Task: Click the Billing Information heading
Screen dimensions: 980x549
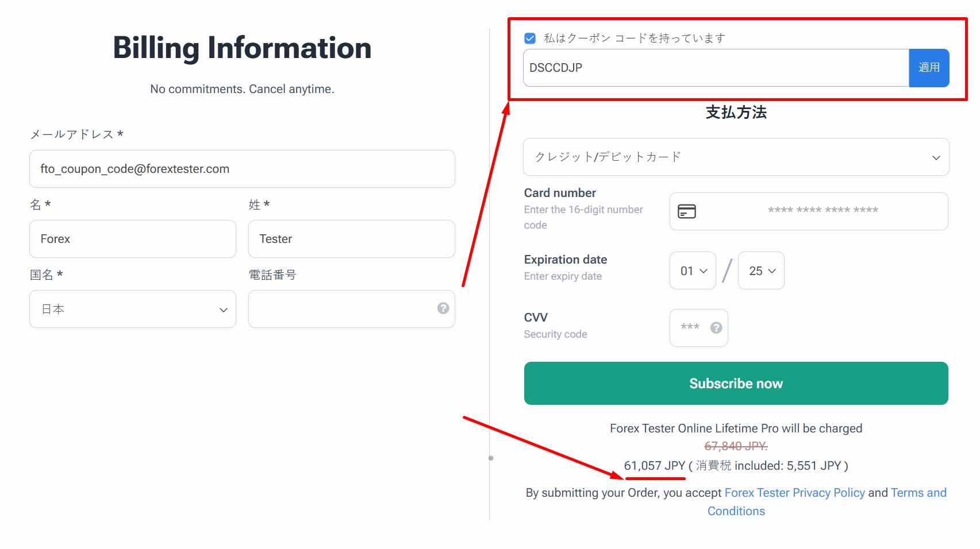Action: [242, 48]
